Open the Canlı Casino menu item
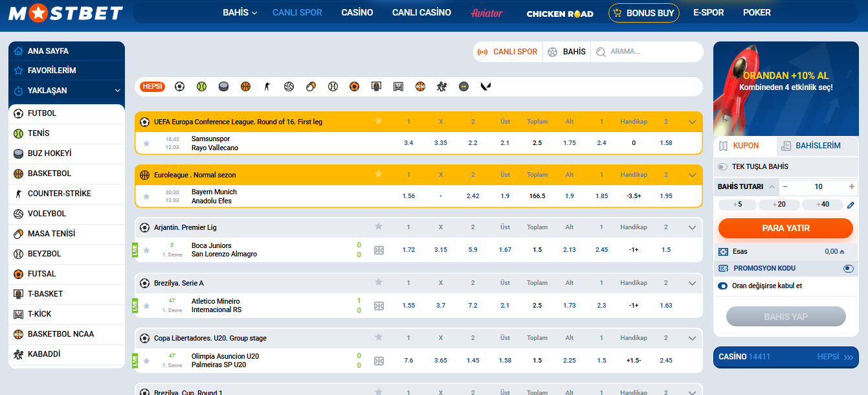868x395 pixels. coord(421,13)
